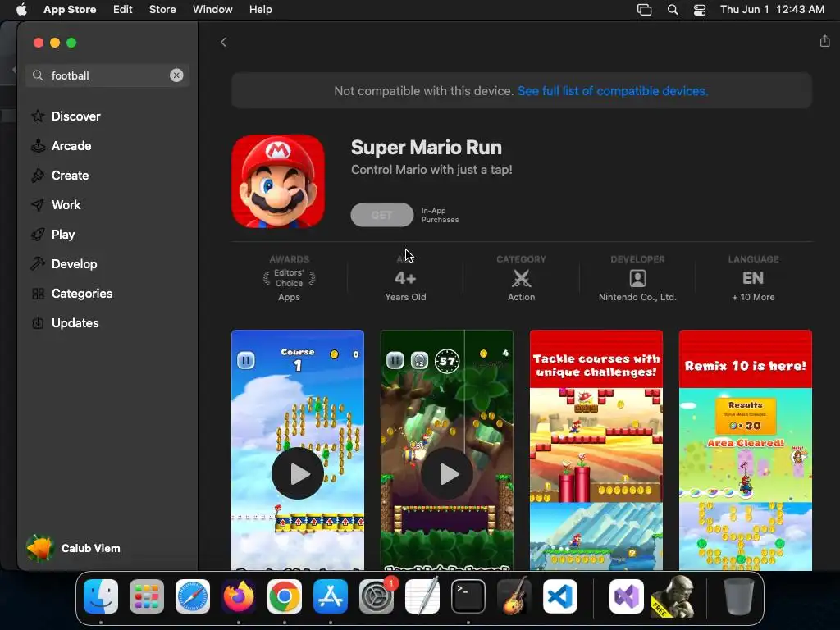This screenshot has width=840, height=630.
Task: Launch Safari from the dock
Action: (x=193, y=596)
